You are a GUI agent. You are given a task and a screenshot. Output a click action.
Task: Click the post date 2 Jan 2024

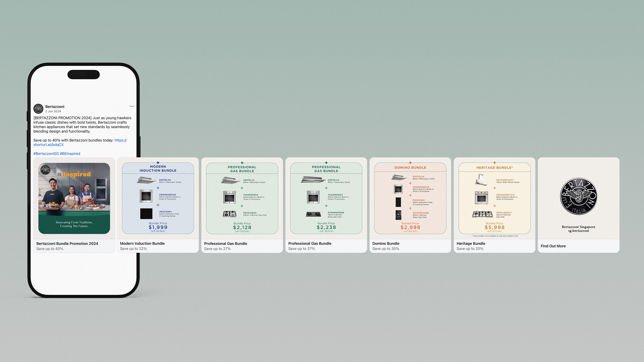pos(53,111)
